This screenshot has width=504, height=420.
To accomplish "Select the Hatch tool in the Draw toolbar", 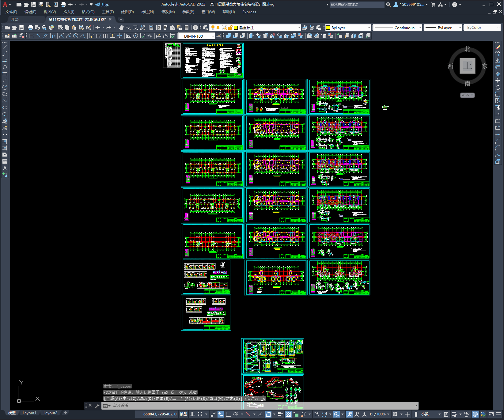I will [x=5, y=141].
